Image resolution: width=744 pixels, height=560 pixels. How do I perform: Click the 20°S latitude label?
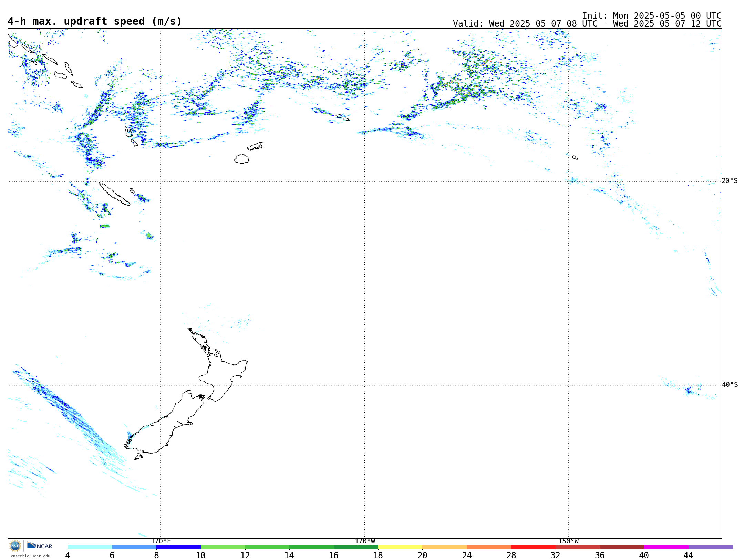730,181
